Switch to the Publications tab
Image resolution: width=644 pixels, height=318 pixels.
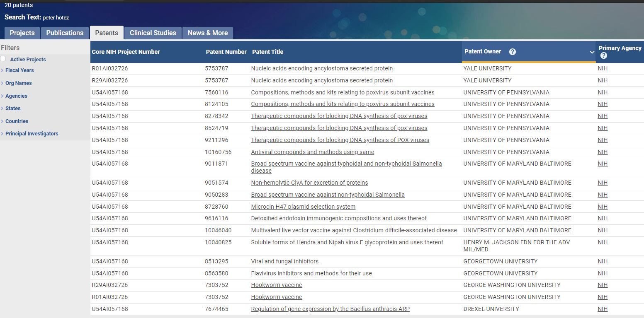click(x=65, y=33)
